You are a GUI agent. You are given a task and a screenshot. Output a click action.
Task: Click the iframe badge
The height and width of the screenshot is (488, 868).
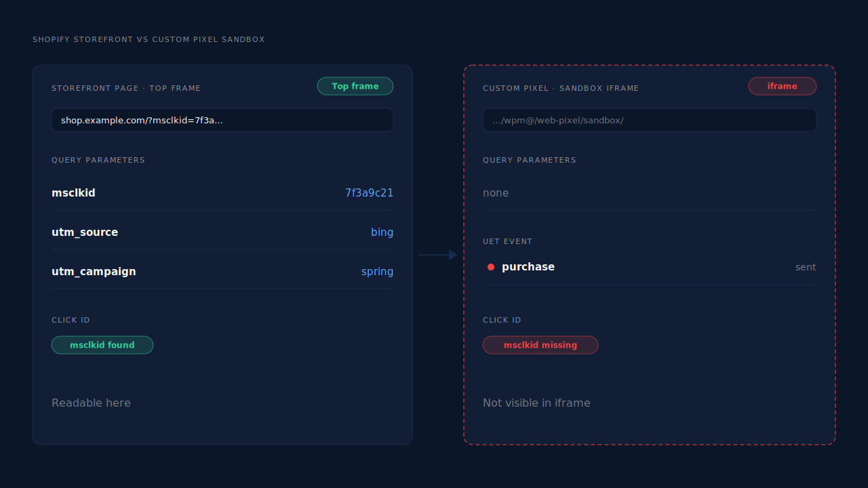click(783, 86)
